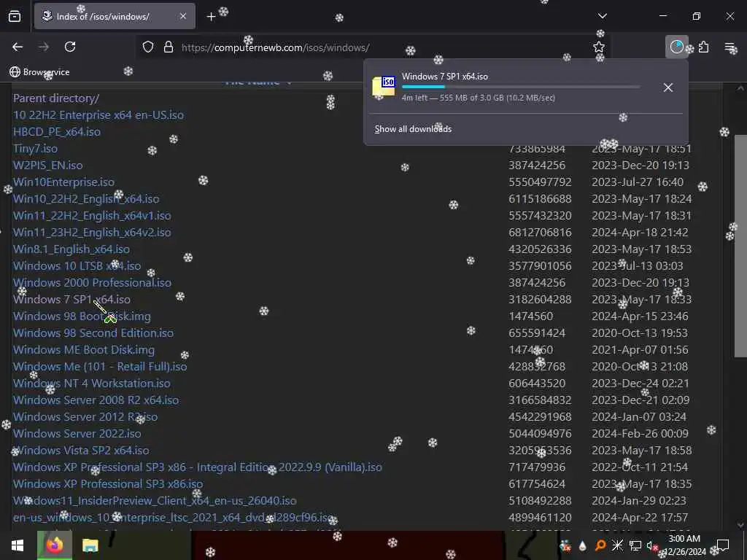Click Show all downloads

pos(413,129)
